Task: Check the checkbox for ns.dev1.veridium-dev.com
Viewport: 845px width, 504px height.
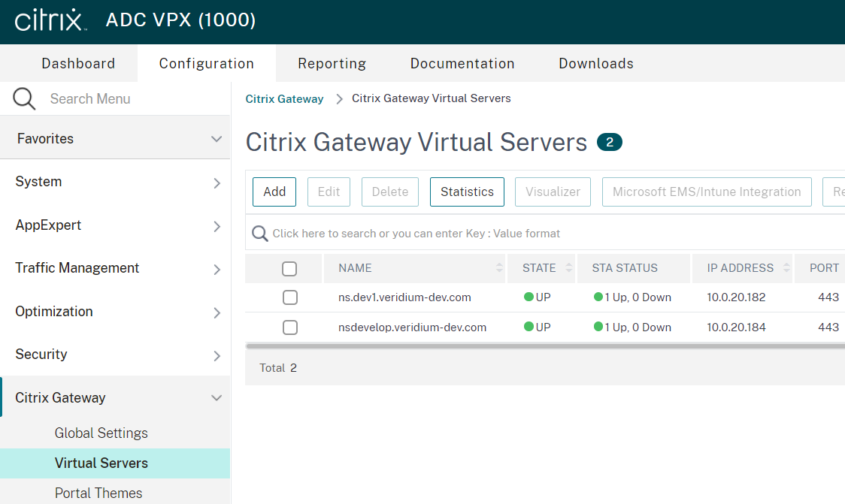Action: point(290,297)
